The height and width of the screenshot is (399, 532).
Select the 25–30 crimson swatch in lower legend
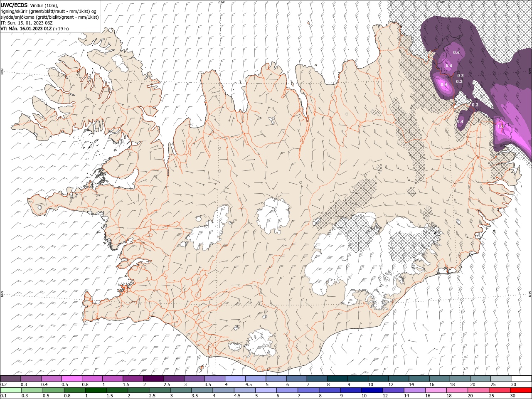coord(499,390)
